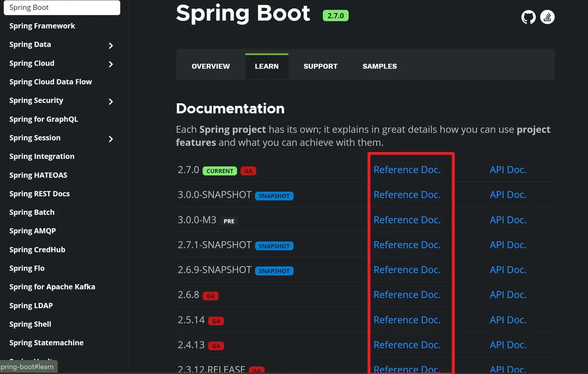Click the PRE badge beside 3.0.0-M3
Screen dimensions: 588x374
pyautogui.click(x=229, y=221)
